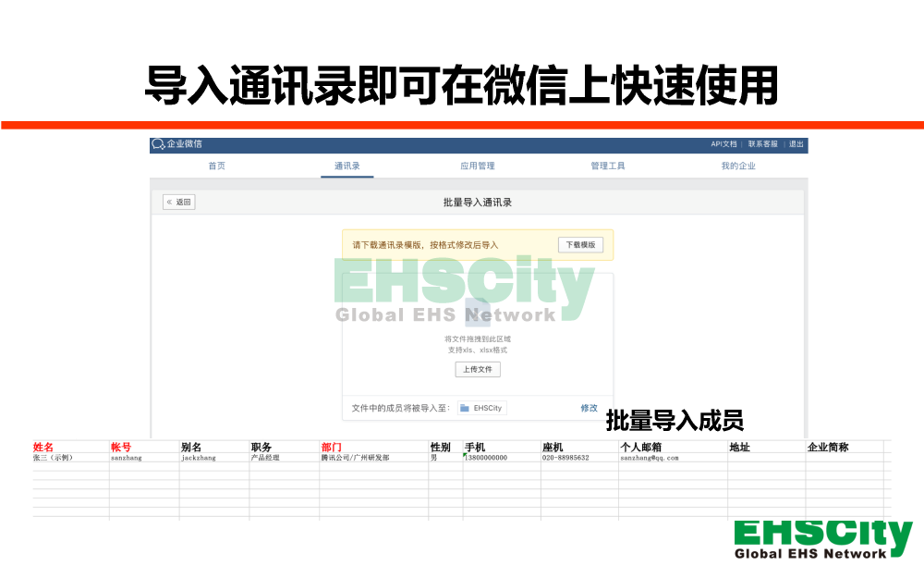This screenshot has width=924, height=578.
Task: Open the 应用管理 tab
Action: click(478, 166)
